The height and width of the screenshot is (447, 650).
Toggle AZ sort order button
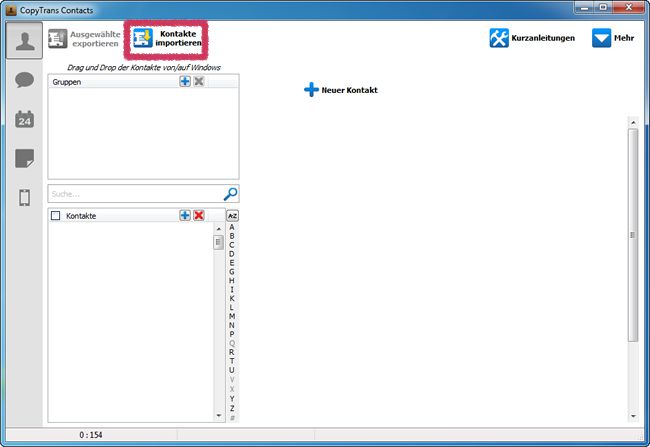(232, 216)
